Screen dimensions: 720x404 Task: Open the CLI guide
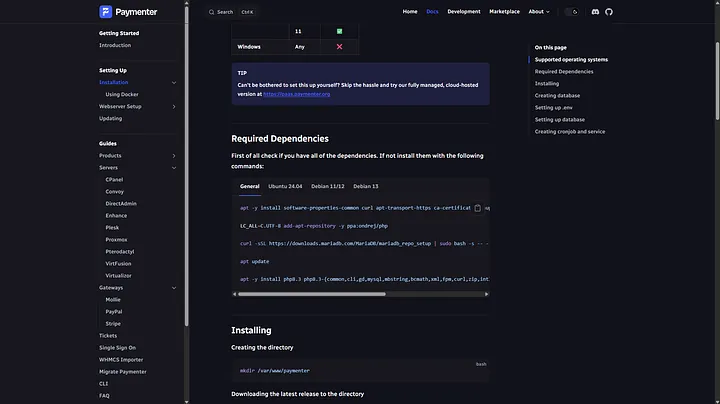coord(104,384)
